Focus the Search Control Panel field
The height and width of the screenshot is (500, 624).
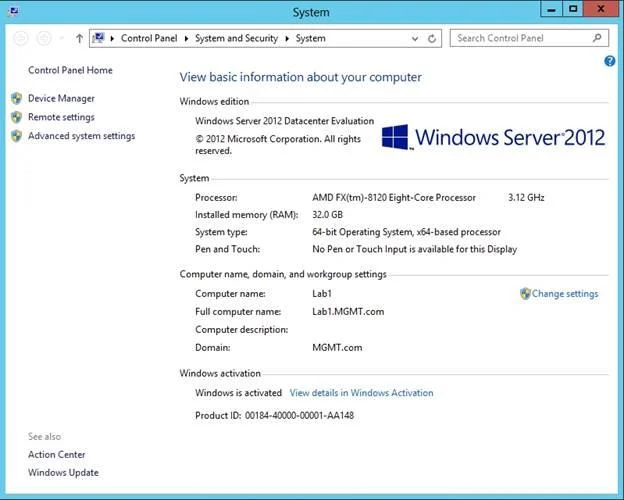(x=529, y=38)
